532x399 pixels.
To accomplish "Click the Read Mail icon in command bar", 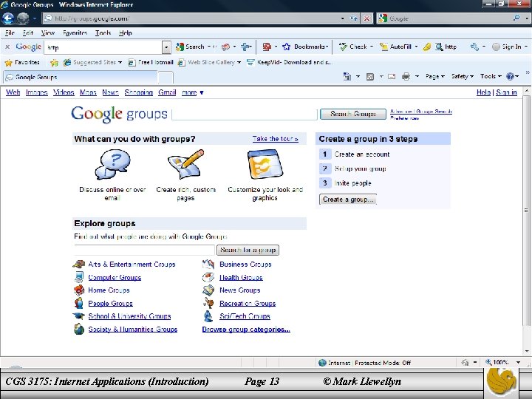I will pyautogui.click(x=392, y=77).
